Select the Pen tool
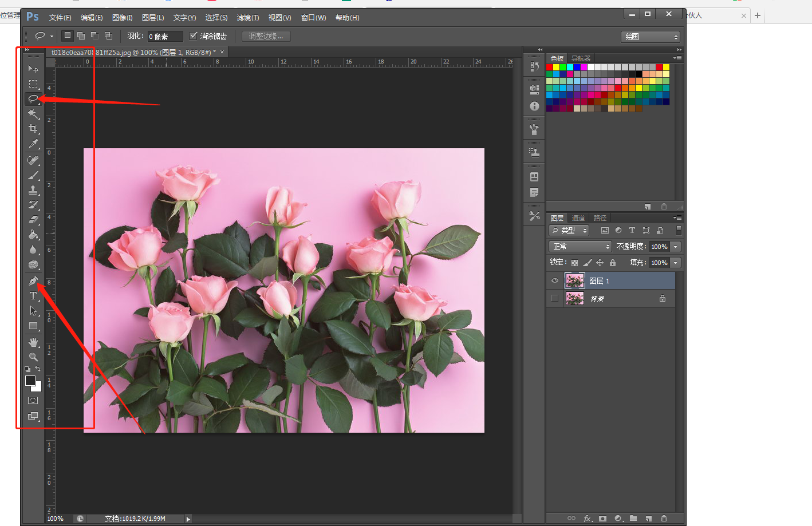The image size is (812, 526). 33,281
